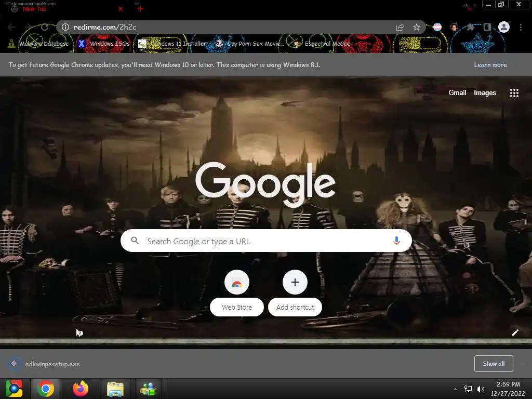This screenshot has width=532, height=399.
Task: Show hidden system tray icons
Action: [455, 389]
